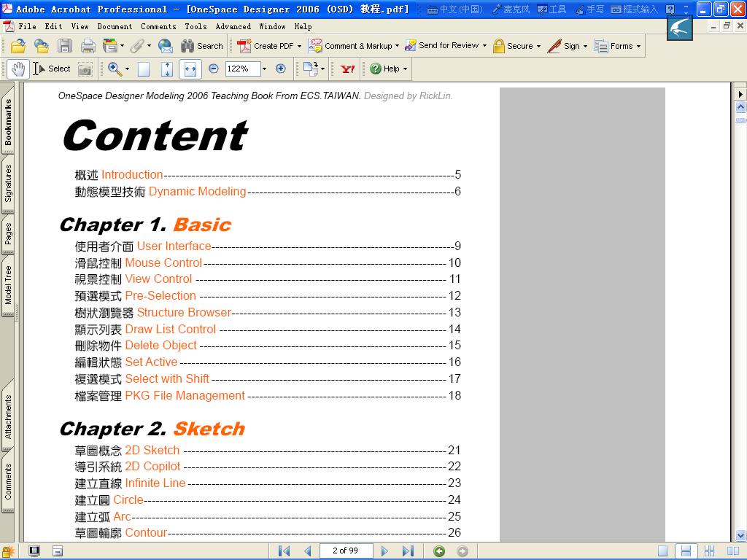Click the full screen monitor icon

click(x=34, y=551)
